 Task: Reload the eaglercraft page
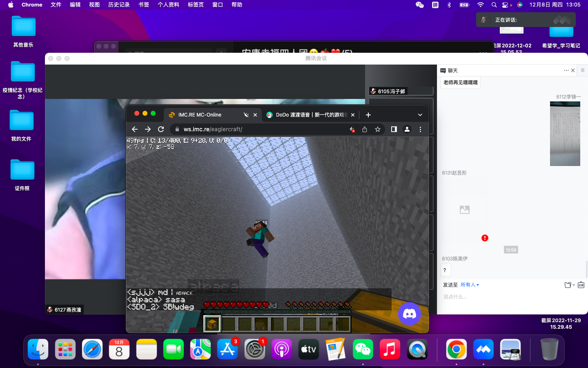pyautogui.click(x=161, y=129)
